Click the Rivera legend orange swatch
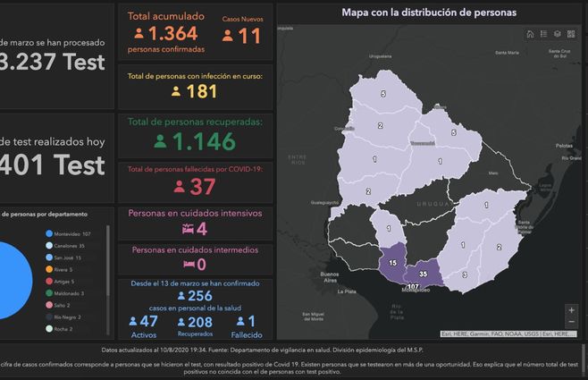 pyautogui.click(x=48, y=268)
